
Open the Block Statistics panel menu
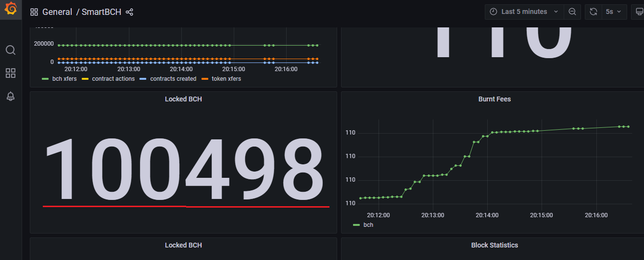click(494, 245)
